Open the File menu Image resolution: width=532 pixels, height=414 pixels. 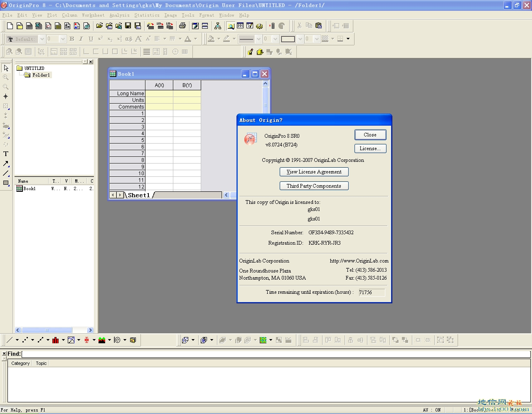(7, 15)
